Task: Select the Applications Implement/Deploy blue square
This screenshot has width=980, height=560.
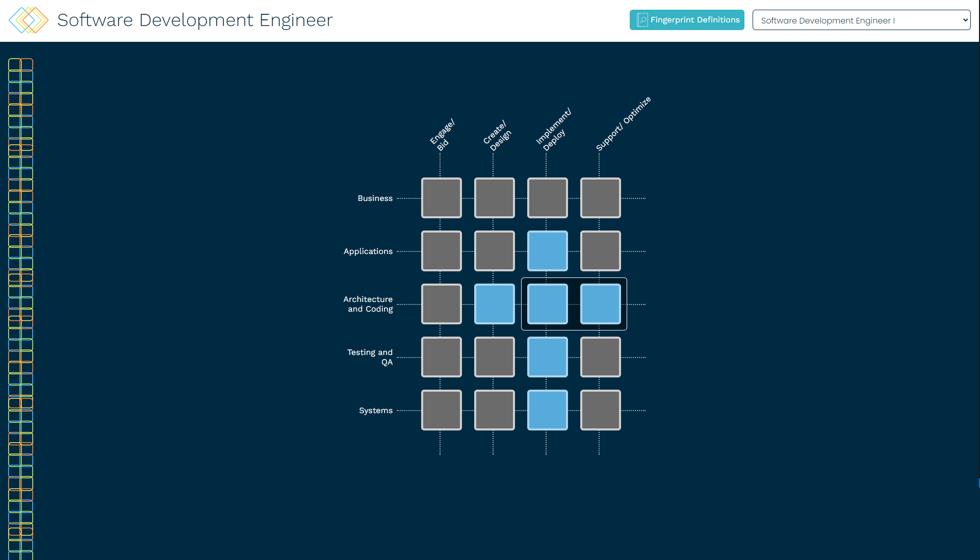Action: click(x=547, y=251)
